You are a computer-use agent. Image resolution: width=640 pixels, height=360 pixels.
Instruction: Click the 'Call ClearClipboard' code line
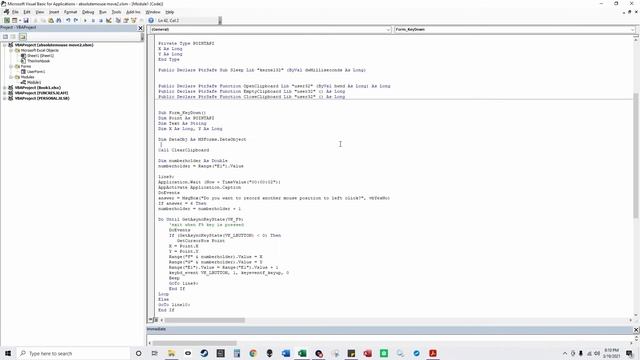tap(184, 150)
